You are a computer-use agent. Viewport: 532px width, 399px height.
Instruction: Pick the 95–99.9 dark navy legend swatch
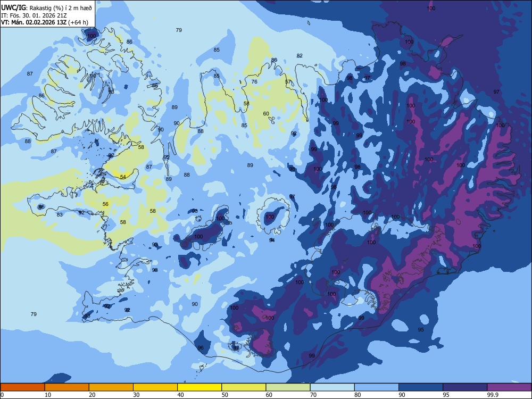465,387
